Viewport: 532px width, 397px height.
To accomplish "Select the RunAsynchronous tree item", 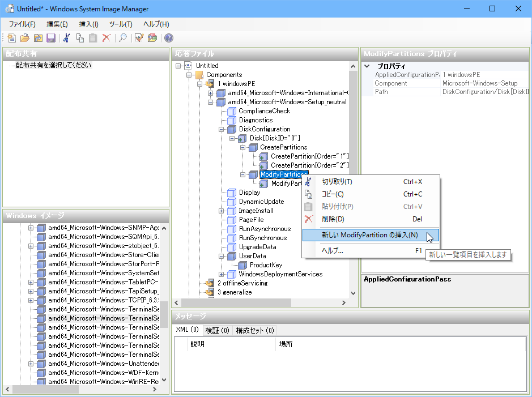I will (x=265, y=229).
